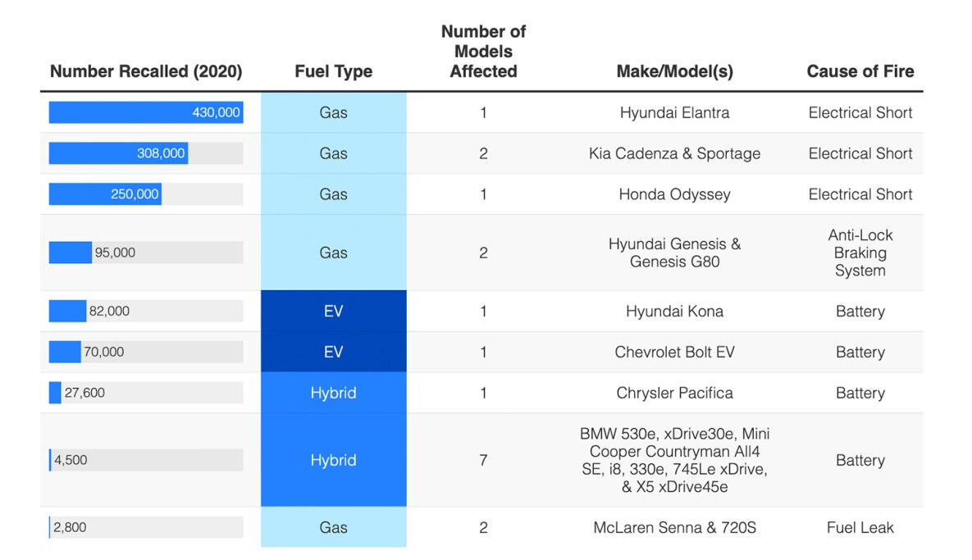Click the Fuel Type column header
The width and height of the screenshot is (972, 560).
(333, 71)
